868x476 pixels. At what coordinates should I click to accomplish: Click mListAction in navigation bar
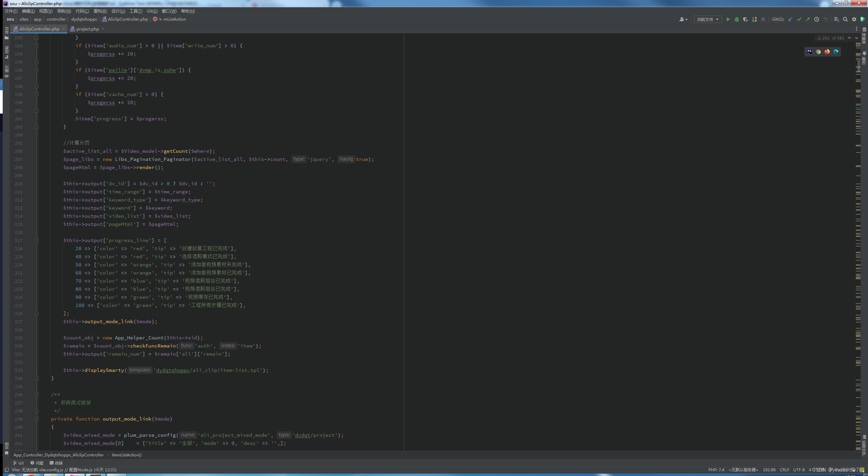pyautogui.click(x=174, y=19)
